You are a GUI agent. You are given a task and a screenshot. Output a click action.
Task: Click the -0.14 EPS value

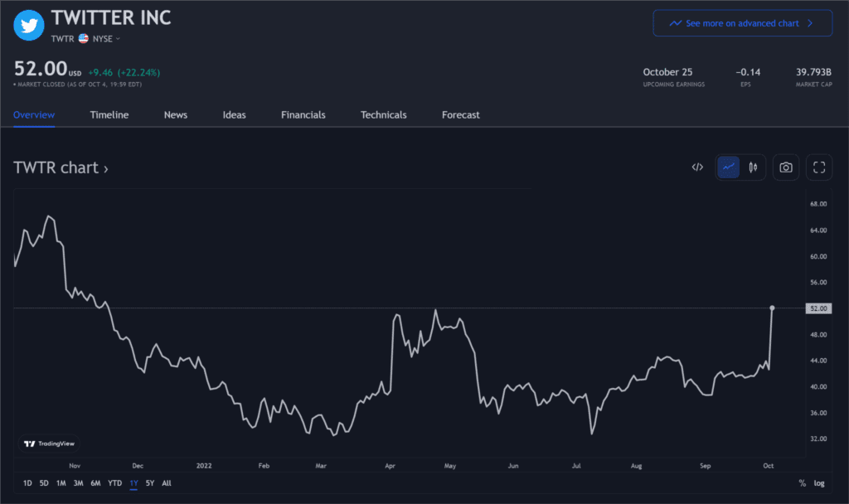point(748,72)
